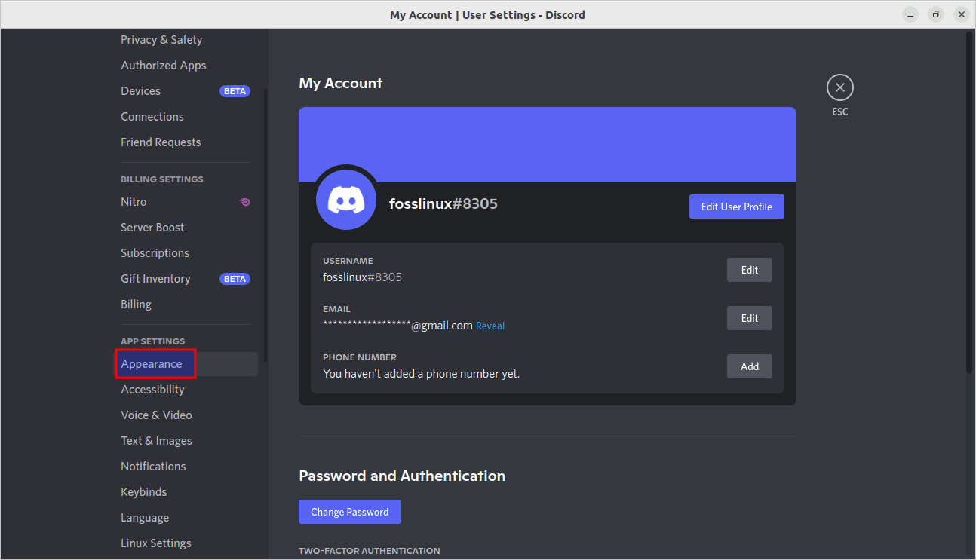Click the TWO-FACTOR AUTHENTICATION label

pyautogui.click(x=370, y=551)
